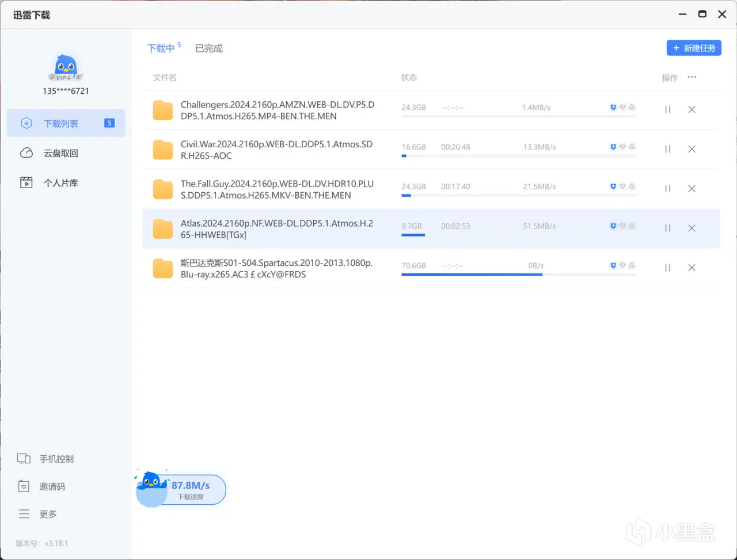Expand the 更多 menu in the sidebar
This screenshot has width=737, height=560.
tap(38, 514)
